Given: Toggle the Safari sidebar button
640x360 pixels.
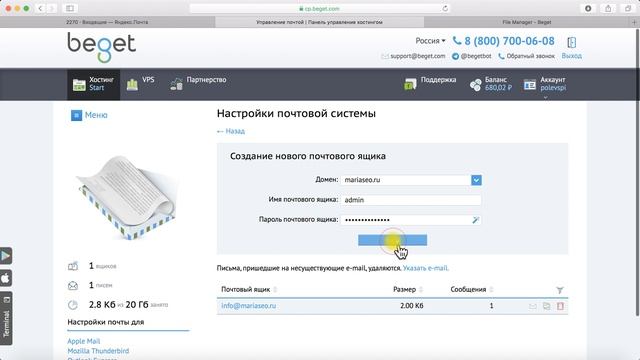Looking at the screenshot, I should (70, 8).
